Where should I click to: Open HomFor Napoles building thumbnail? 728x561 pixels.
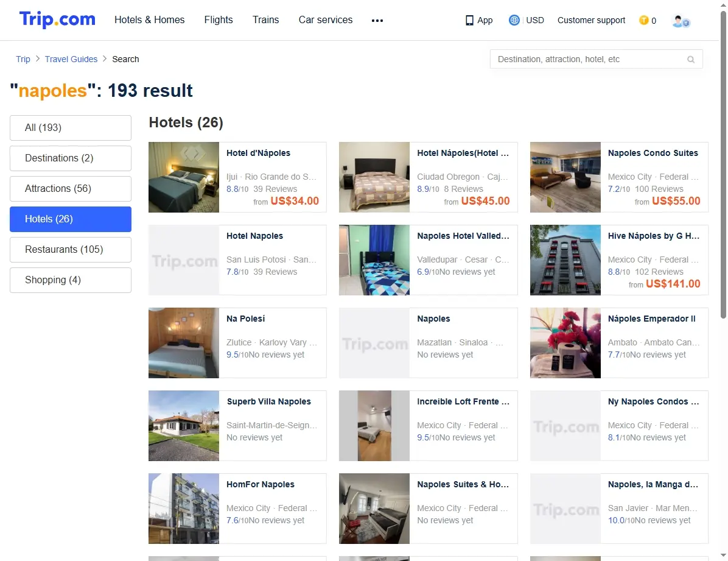pos(184,509)
